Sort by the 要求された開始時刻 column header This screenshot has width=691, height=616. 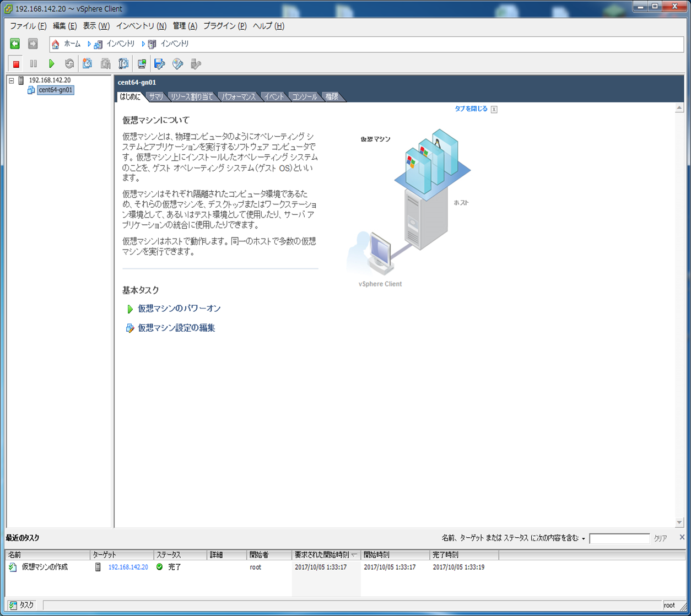coord(326,555)
